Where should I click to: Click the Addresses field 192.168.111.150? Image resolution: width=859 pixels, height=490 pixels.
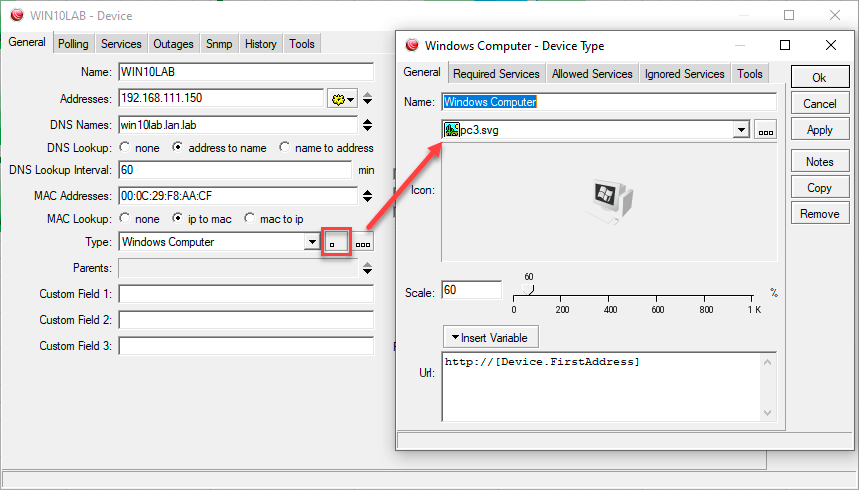tap(221, 98)
